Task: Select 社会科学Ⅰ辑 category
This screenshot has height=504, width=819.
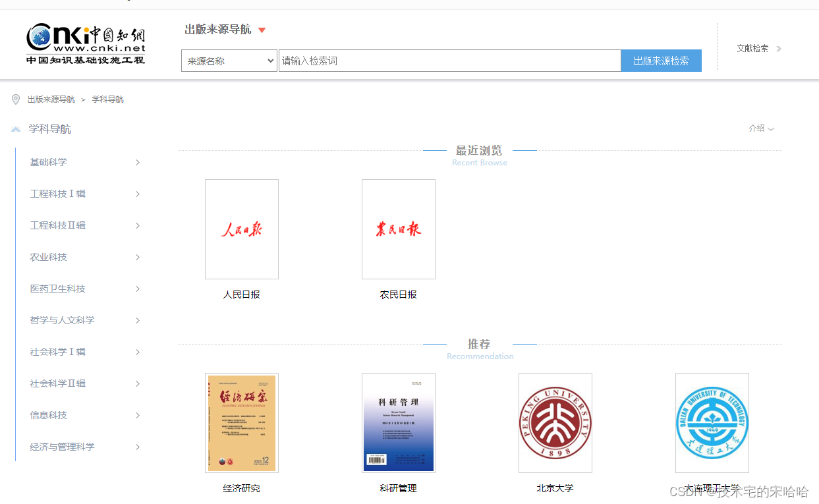Action: point(57,352)
